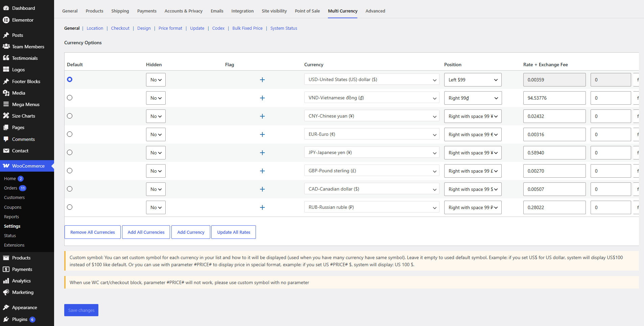This screenshot has height=326, width=644.
Task: Click the Pages icon in sidebar
Action: point(6,127)
